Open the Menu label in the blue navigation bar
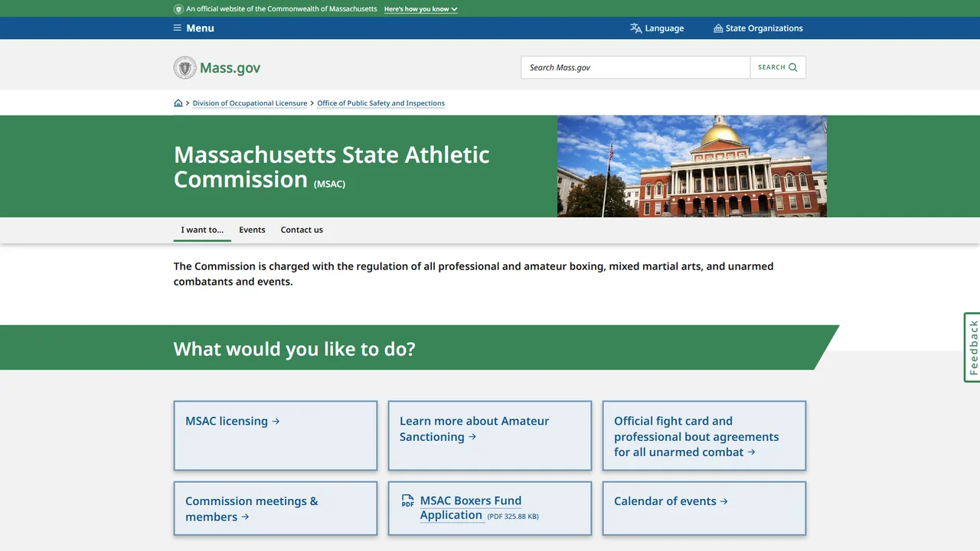 200,28
